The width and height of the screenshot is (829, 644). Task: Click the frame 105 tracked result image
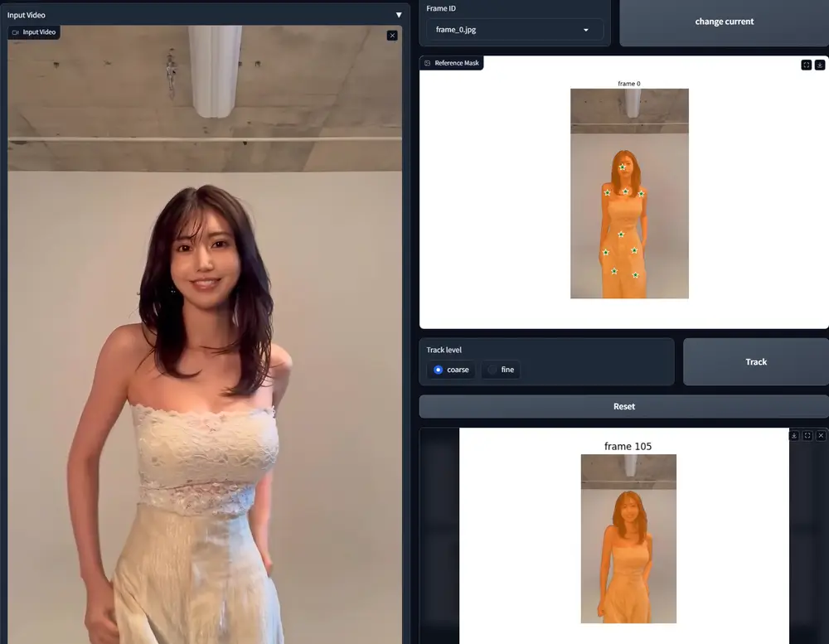(x=628, y=538)
